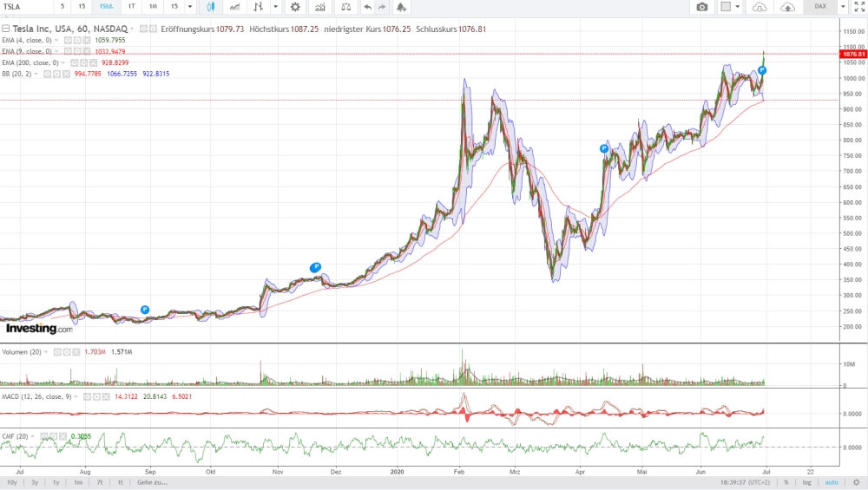Select the 1M monthly interval
The width and height of the screenshot is (868, 490).
(153, 7)
